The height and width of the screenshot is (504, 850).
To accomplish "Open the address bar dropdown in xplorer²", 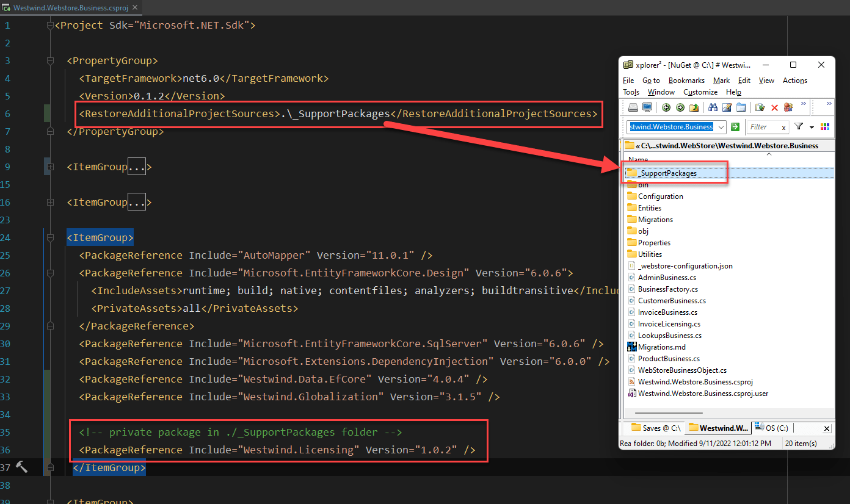I will click(721, 127).
